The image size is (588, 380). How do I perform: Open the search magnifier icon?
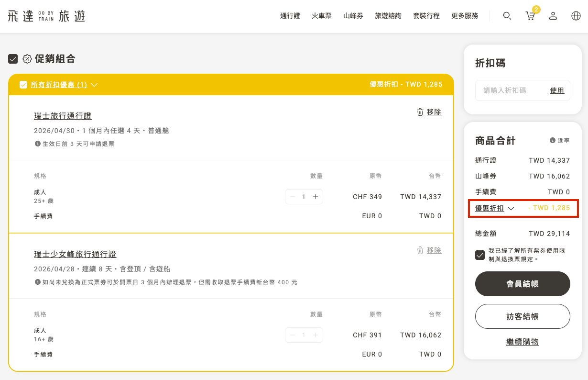click(507, 16)
